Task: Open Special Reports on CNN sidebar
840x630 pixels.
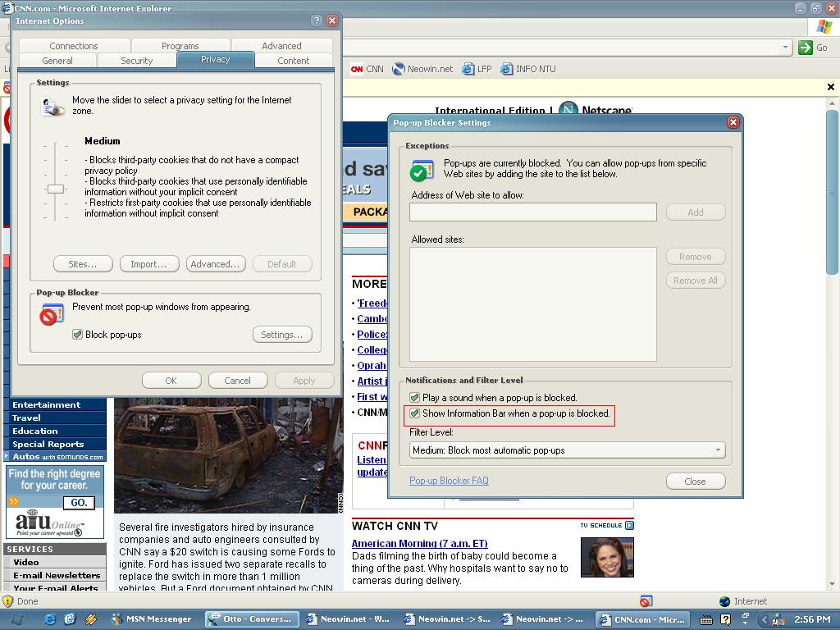Action: pyautogui.click(x=55, y=444)
